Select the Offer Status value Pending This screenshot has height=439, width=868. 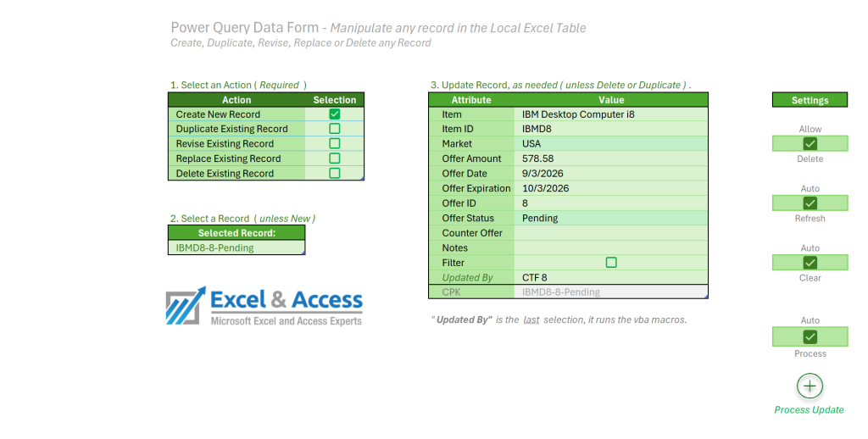coord(611,218)
